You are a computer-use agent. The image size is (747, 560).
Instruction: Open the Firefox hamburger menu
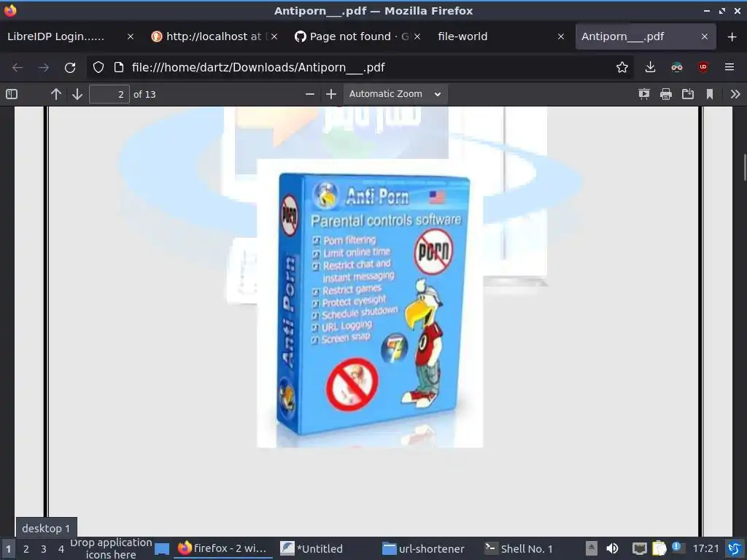[x=729, y=68]
